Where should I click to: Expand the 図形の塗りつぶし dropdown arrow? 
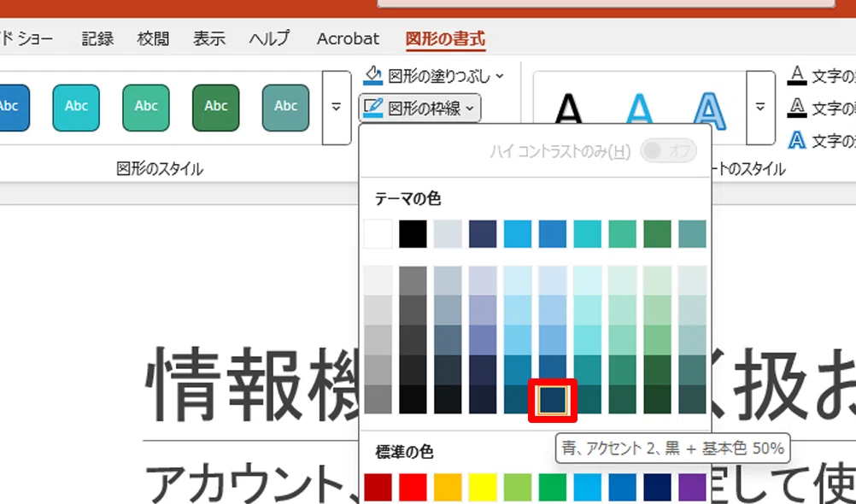(x=500, y=76)
